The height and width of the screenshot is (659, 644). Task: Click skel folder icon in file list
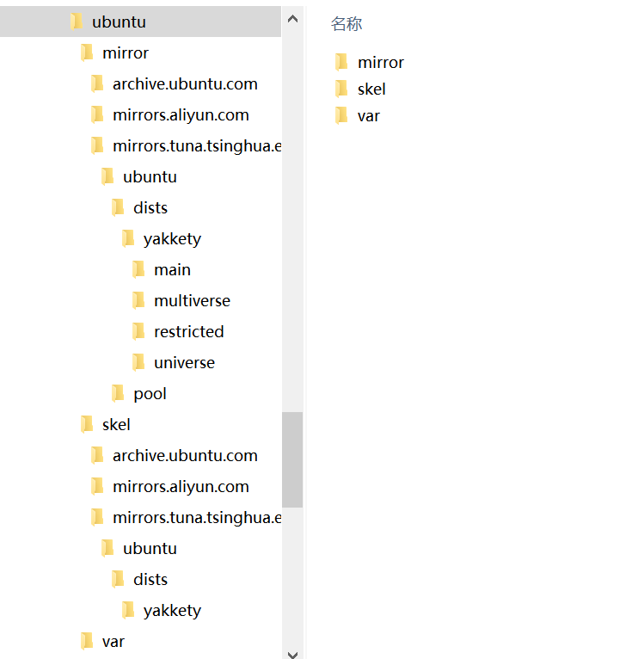point(341,89)
